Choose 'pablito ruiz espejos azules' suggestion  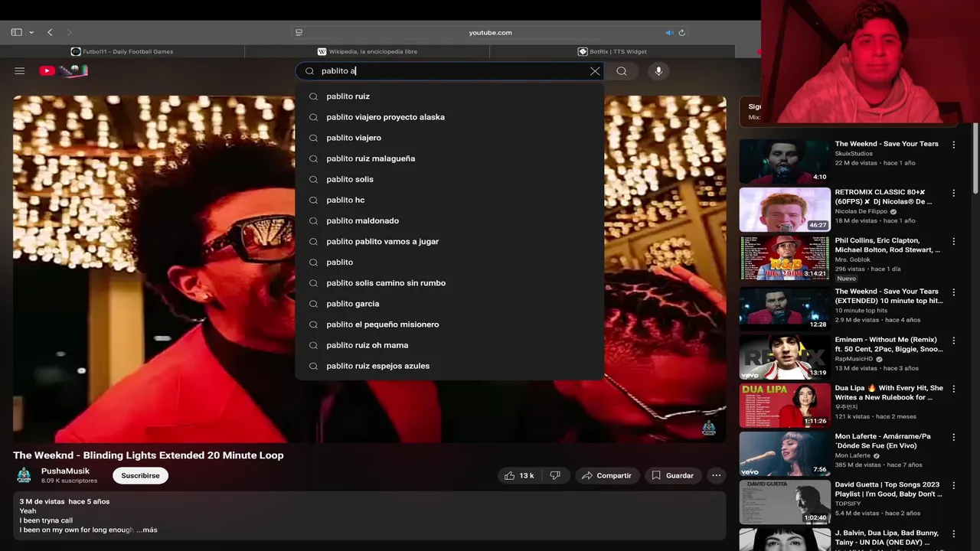(x=449, y=365)
